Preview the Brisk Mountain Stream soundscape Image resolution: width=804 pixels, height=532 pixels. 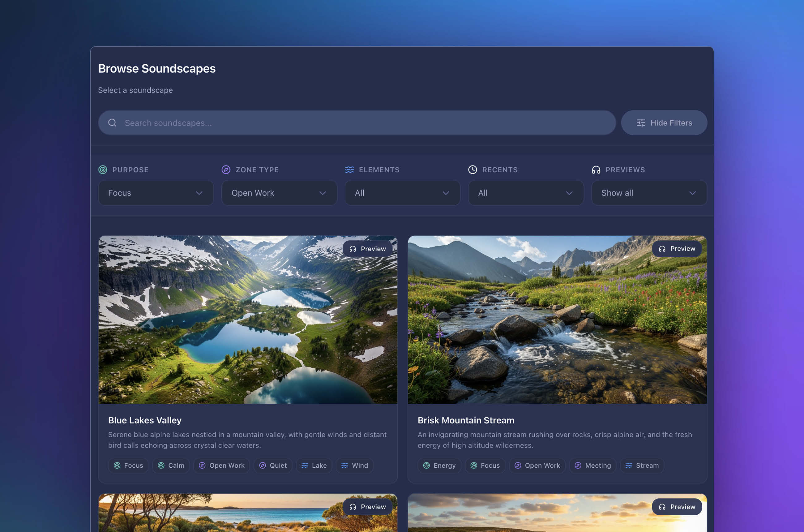tap(677, 249)
